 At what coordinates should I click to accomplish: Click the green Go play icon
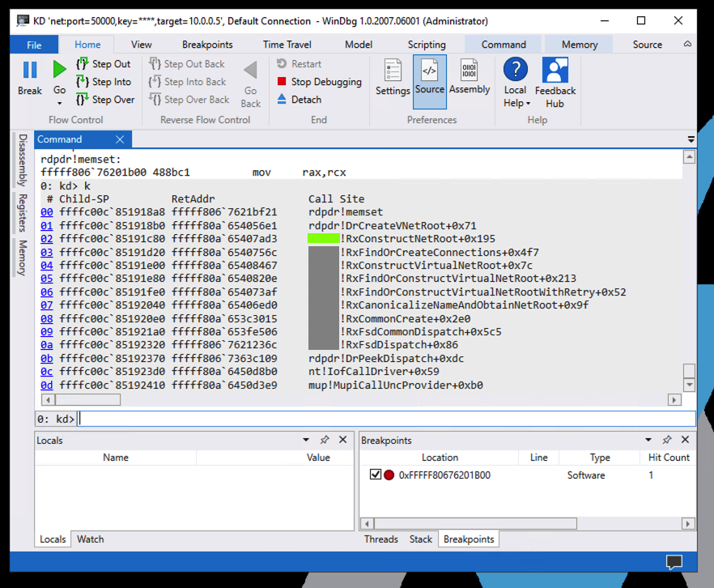[59, 70]
